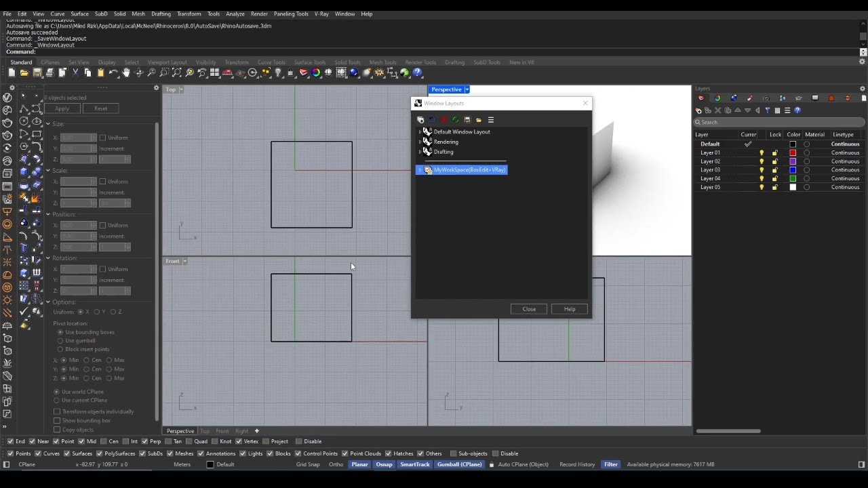
Task: Click the Save icon on the Standard toolbar
Action: click(x=37, y=73)
